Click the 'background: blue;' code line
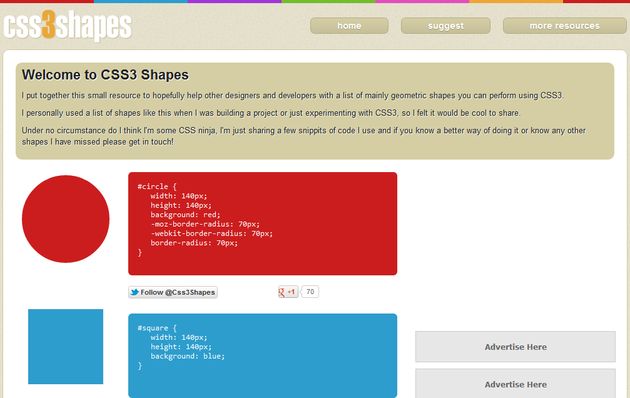 pos(188,356)
